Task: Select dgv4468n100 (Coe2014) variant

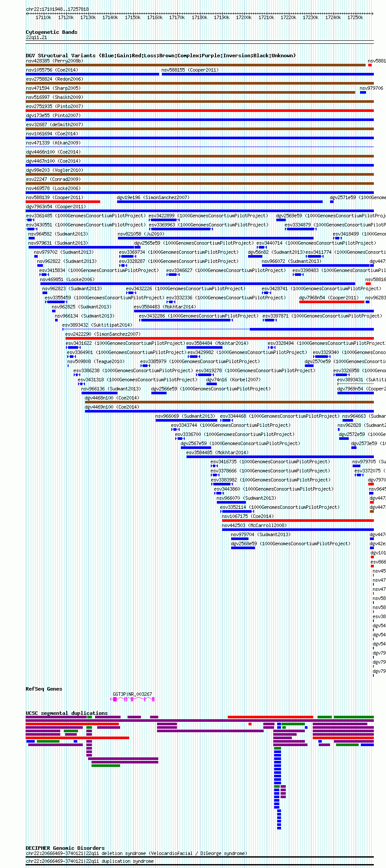Action: pyautogui.click(x=112, y=398)
